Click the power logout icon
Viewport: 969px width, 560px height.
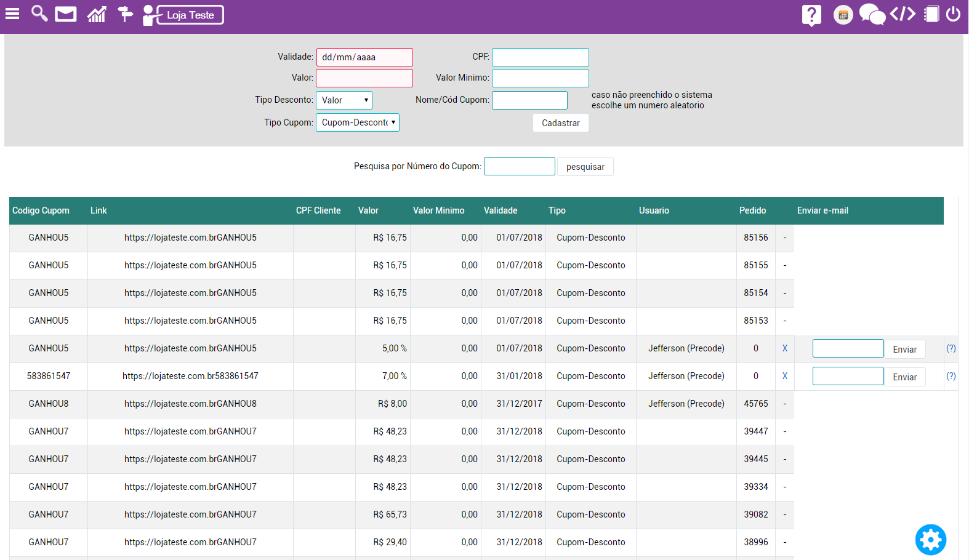[x=953, y=14]
